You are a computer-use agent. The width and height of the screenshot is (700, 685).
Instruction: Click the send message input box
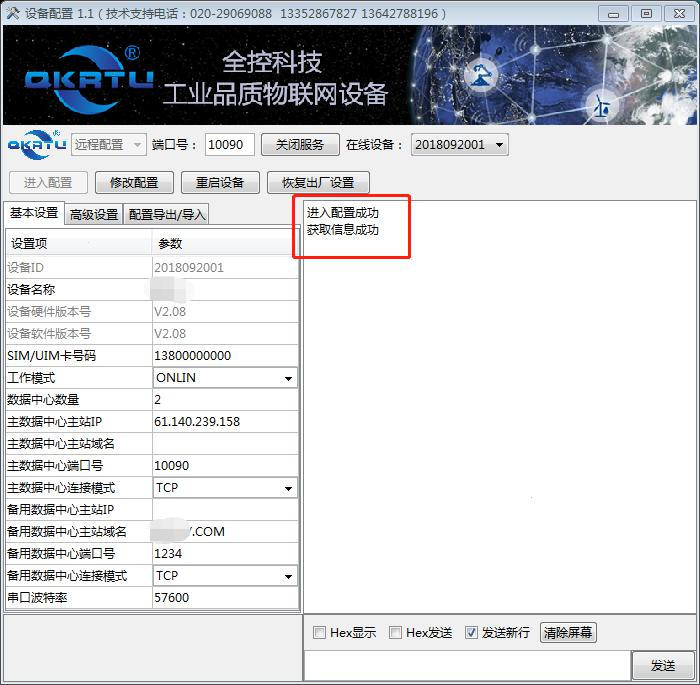(467, 666)
